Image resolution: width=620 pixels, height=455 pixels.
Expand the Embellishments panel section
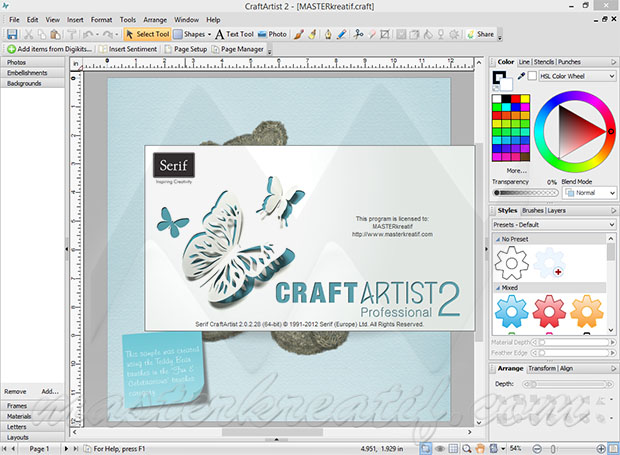point(33,73)
